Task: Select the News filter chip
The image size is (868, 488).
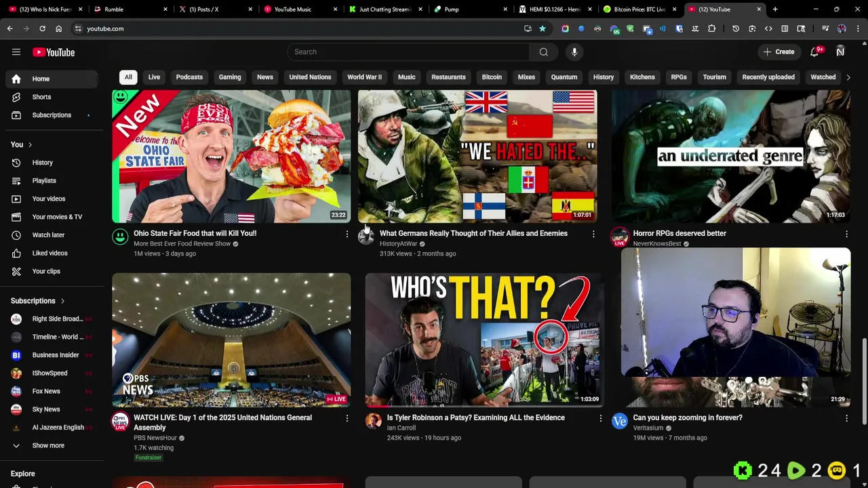Action: pyautogui.click(x=265, y=77)
